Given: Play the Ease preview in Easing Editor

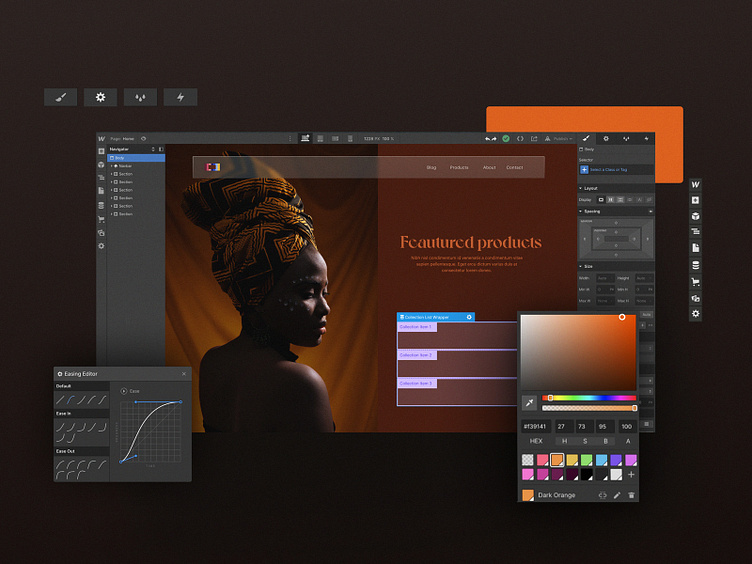Looking at the screenshot, I should point(123,391).
